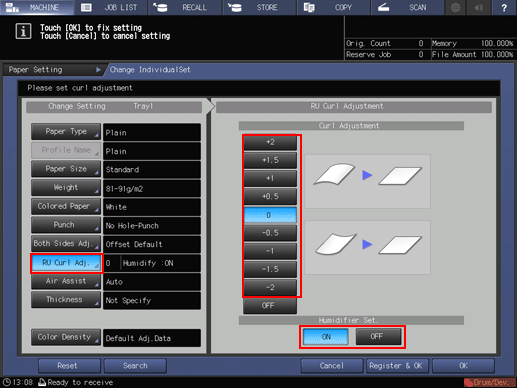The height and width of the screenshot is (388, 517).
Task: Open the Both Sides Adj. setting
Action: 66,244
